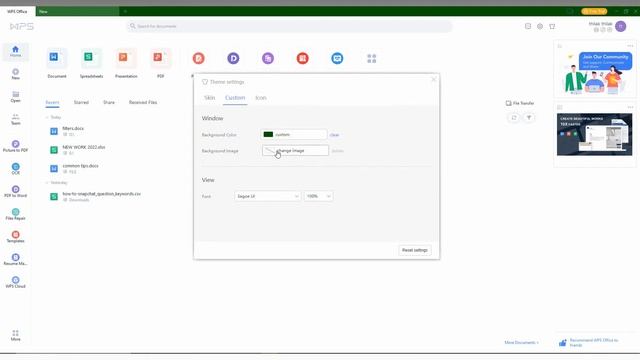640x360 pixels.
Task: Click the user avatar in the top right
Action: click(621, 26)
